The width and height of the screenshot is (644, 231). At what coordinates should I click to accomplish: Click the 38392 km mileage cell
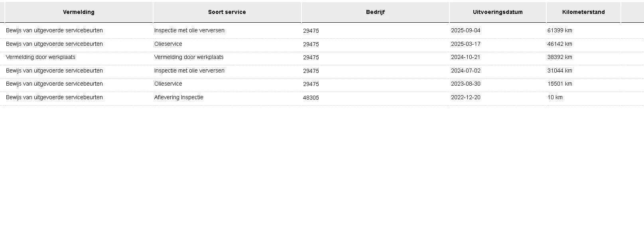click(560, 57)
